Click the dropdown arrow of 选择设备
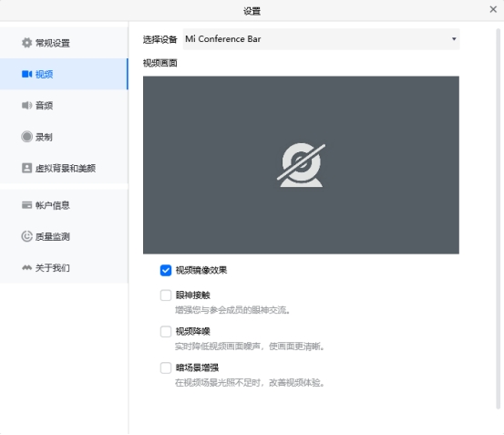 tap(454, 39)
